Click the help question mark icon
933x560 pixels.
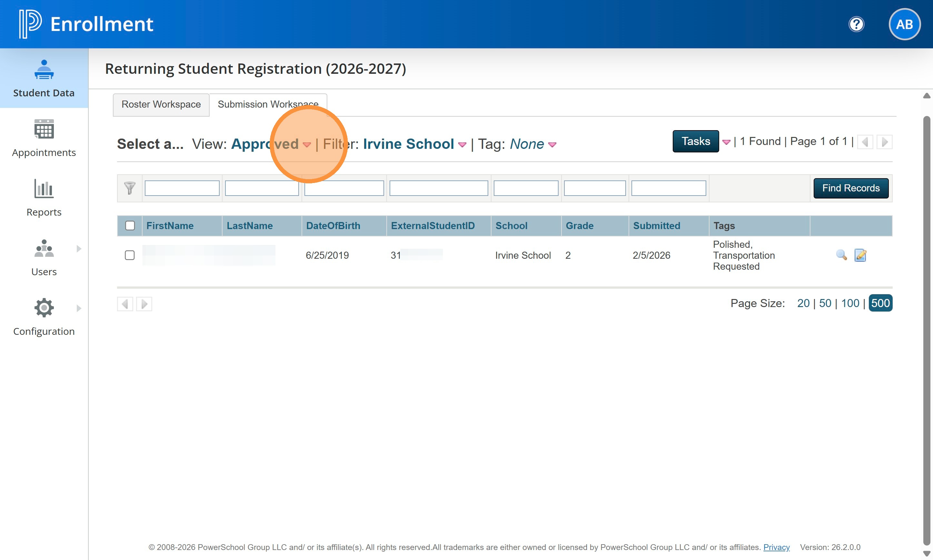[x=856, y=24]
